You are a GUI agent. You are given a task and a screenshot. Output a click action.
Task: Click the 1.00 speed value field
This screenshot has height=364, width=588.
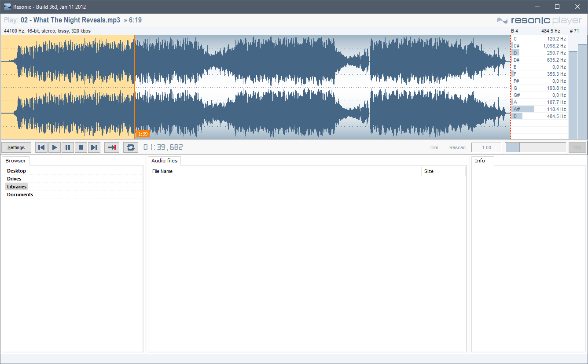pyautogui.click(x=486, y=147)
